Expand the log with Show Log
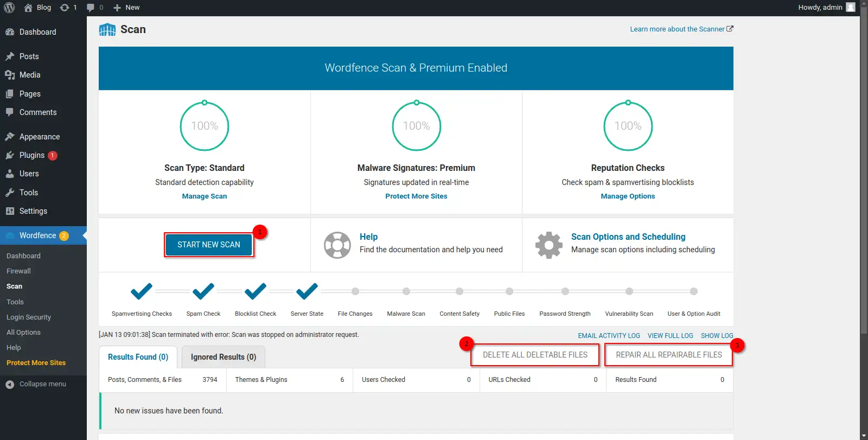 717,336
